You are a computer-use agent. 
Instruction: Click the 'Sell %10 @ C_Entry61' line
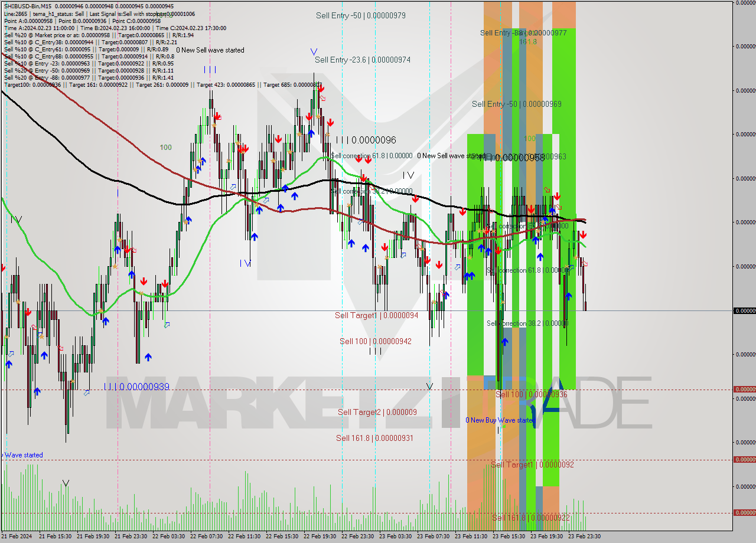coord(85,50)
